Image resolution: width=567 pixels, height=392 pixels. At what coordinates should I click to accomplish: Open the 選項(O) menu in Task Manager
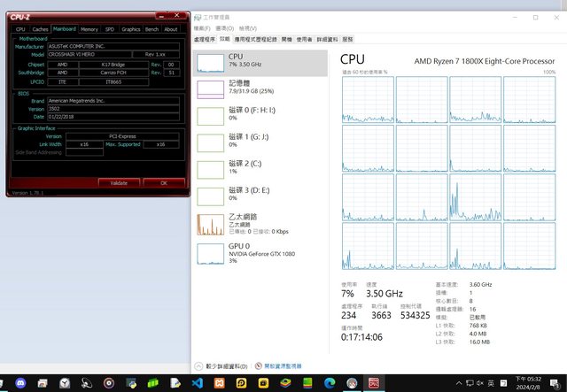pyautogui.click(x=224, y=28)
